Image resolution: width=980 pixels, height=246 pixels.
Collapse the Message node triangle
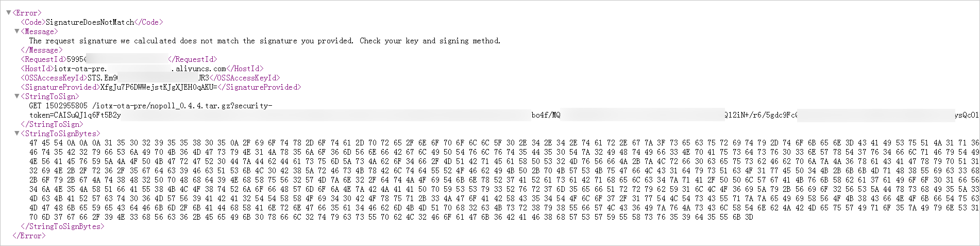[x=16, y=31]
